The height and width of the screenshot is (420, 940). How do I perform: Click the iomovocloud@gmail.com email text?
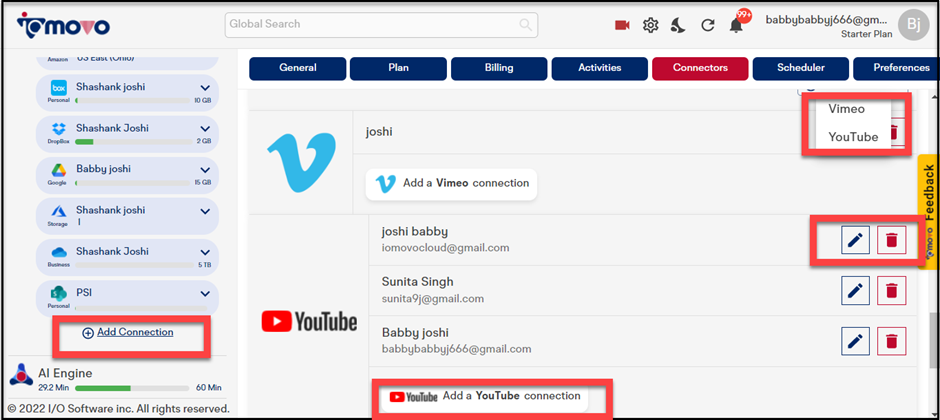coord(445,247)
